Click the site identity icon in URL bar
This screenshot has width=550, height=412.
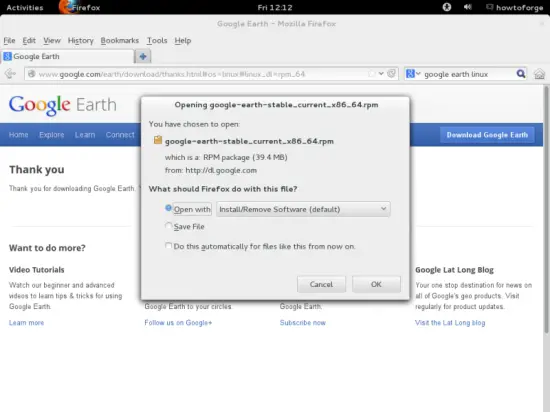[x=32, y=74]
